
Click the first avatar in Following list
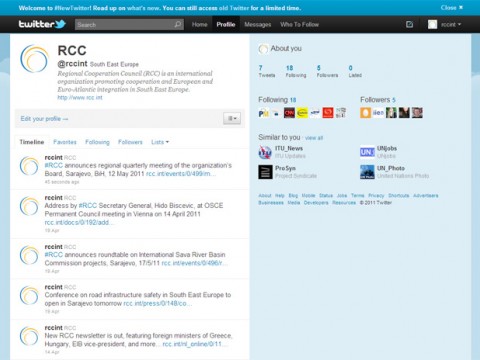click(x=264, y=113)
